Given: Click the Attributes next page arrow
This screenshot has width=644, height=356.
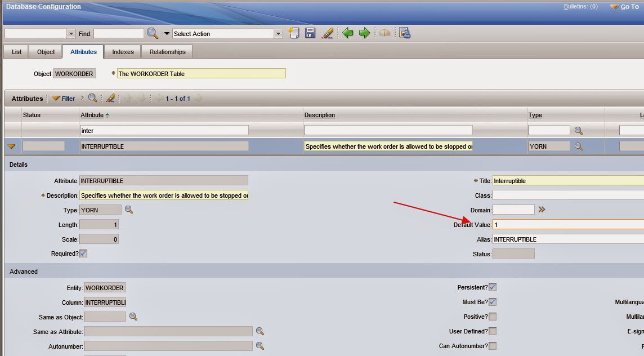Looking at the screenshot, I should (198, 98).
